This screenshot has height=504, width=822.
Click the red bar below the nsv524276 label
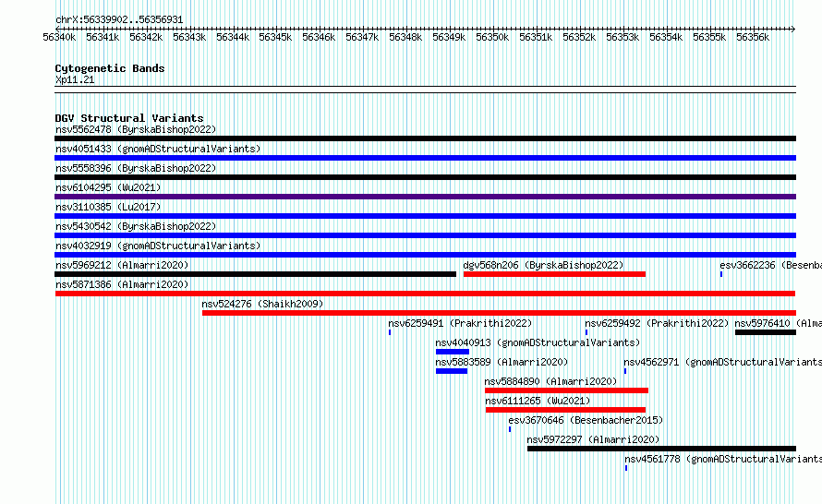click(499, 313)
